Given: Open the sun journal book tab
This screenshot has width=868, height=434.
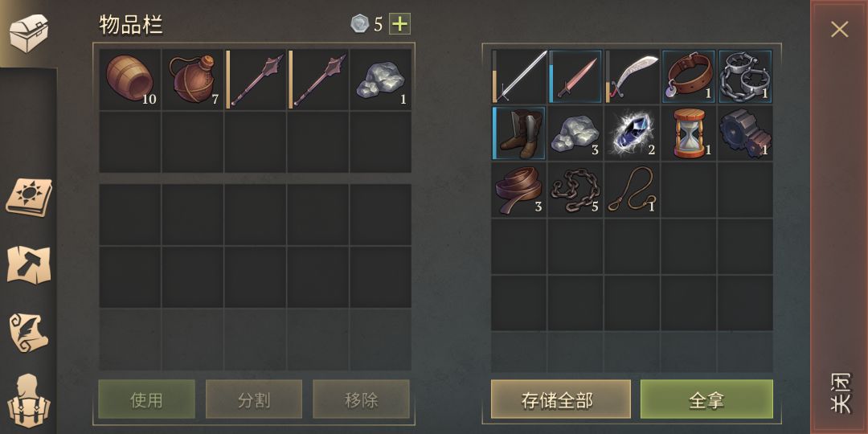Looking at the screenshot, I should [29, 197].
